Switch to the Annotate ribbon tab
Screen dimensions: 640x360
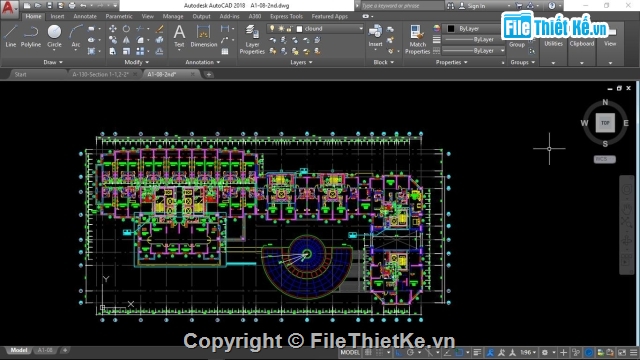tap(85, 16)
